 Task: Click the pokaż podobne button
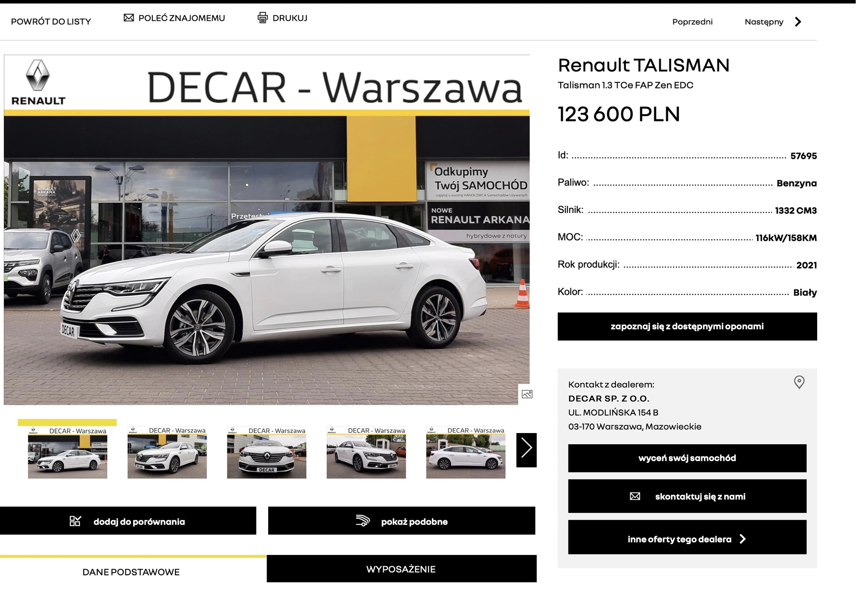[401, 521]
